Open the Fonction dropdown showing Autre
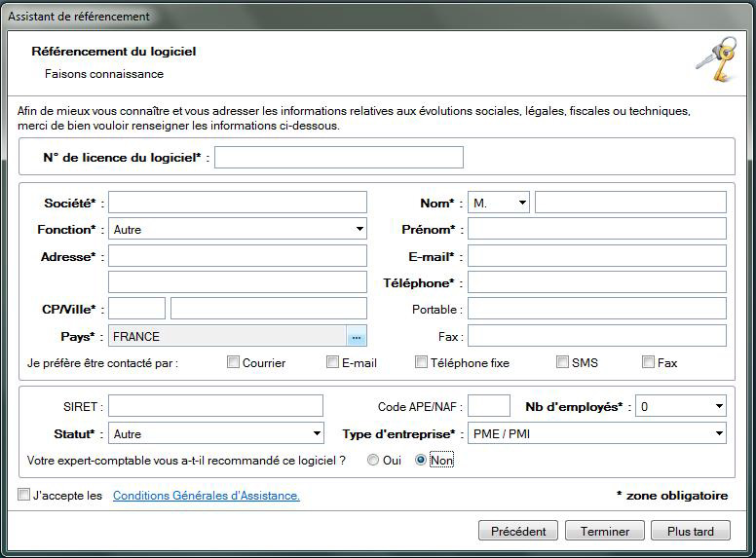This screenshot has width=756, height=558. pos(237,229)
